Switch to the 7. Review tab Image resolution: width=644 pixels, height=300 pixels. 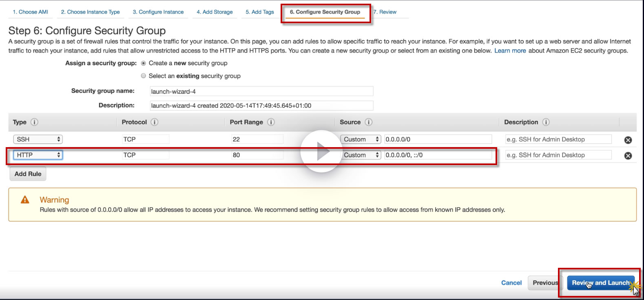tap(385, 12)
